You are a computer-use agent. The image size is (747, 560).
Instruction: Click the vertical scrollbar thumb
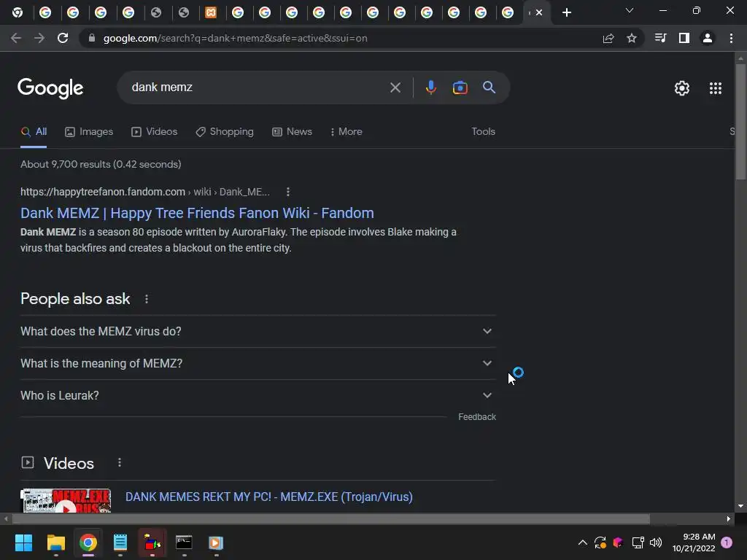[x=740, y=122]
